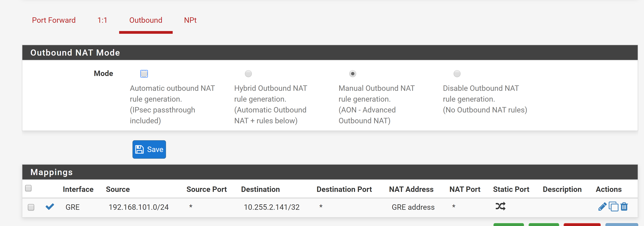Viewport: 644px width, 226px height.
Task: Open the 1:1 NAT tab
Action: click(102, 20)
